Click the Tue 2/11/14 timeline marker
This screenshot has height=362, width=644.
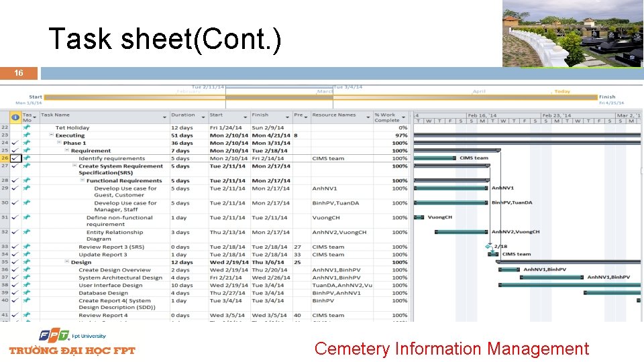pyautogui.click(x=208, y=87)
